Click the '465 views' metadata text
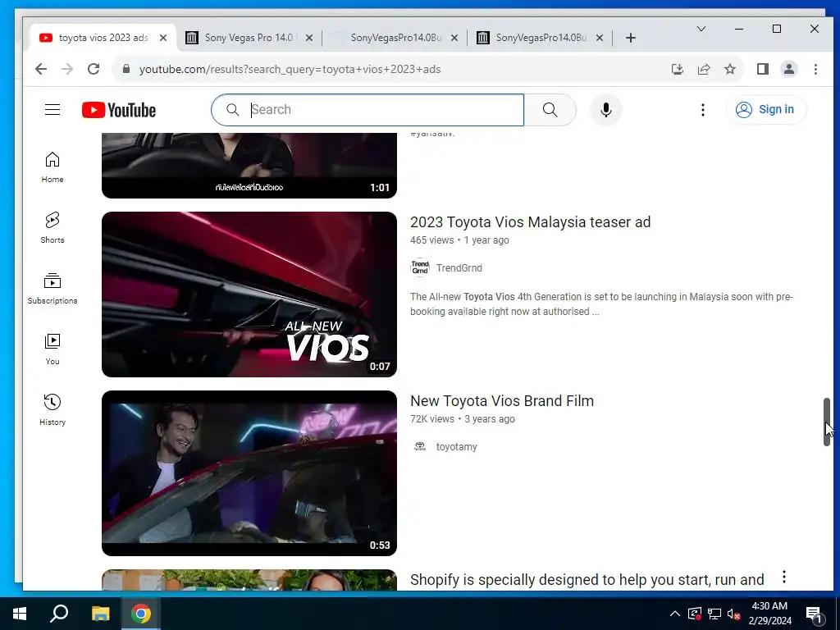The height and width of the screenshot is (630, 840). click(x=431, y=240)
